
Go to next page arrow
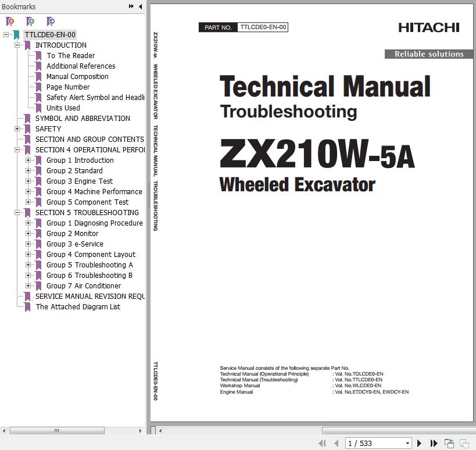point(419,444)
